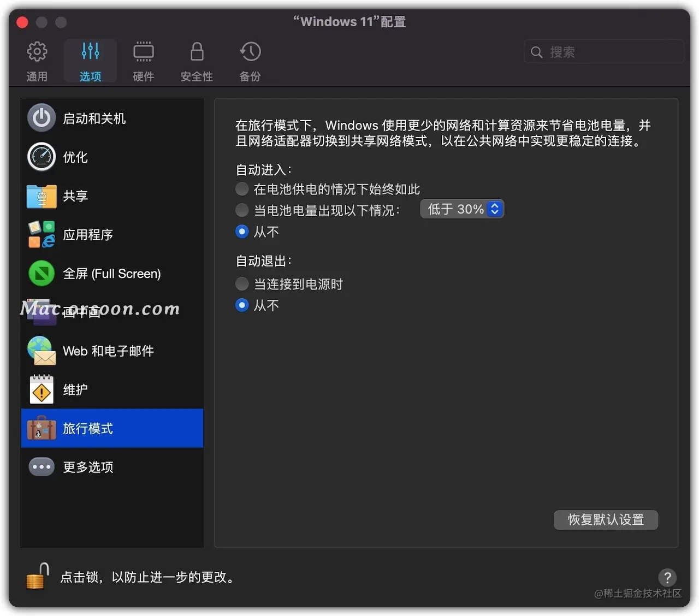Click the 维护 warning notepad icon

(x=42, y=389)
